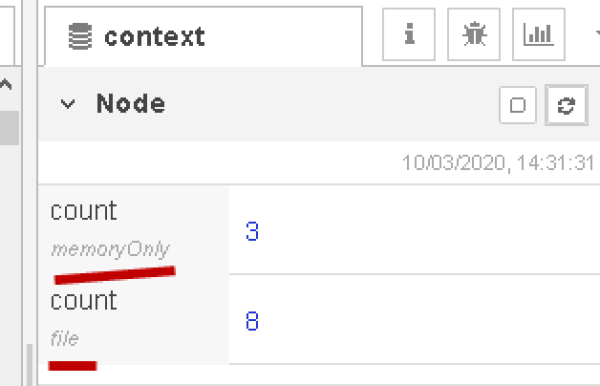Click the timestamp 10/03/2020, 14:31:31
This screenshot has height=386, width=600.
498,163
